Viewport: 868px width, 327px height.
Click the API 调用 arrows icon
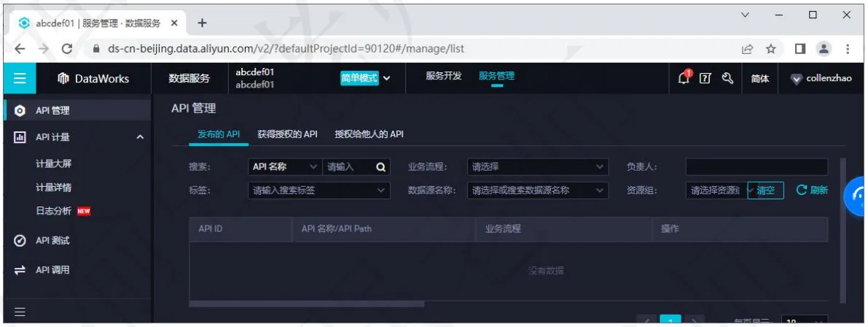(x=20, y=270)
